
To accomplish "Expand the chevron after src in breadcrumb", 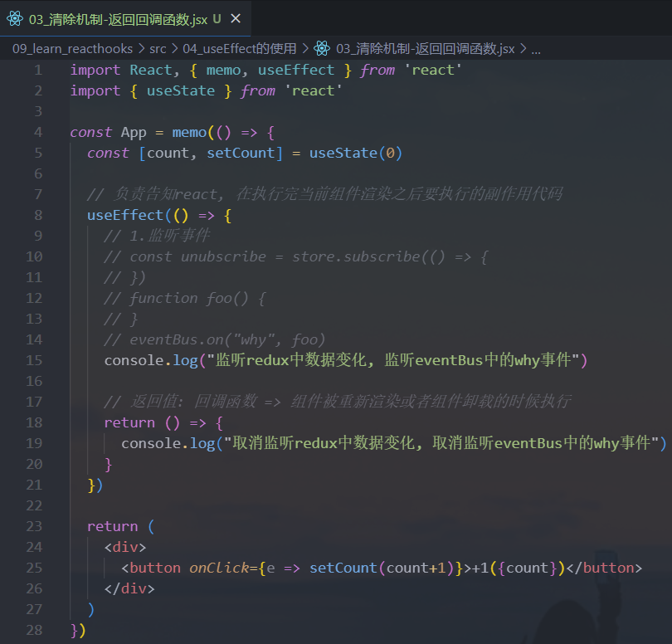I will (x=174, y=49).
